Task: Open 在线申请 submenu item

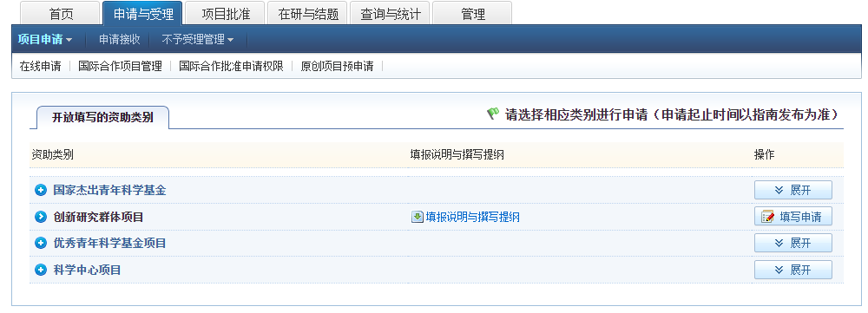Action: click(41, 67)
